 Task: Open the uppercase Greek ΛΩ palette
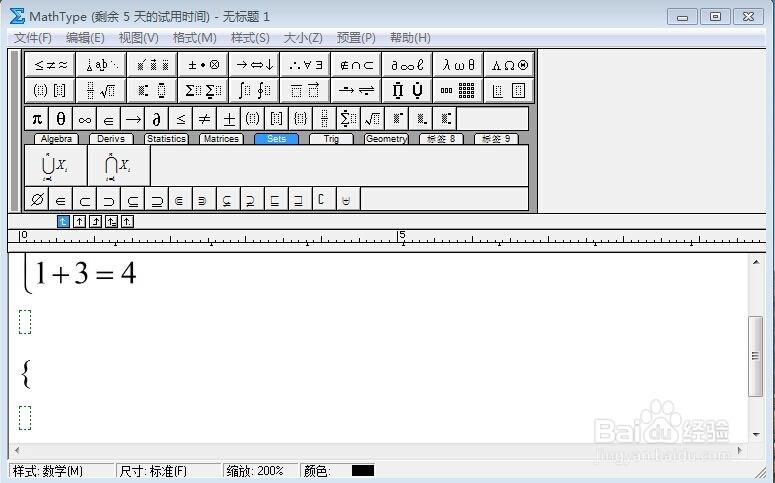click(x=509, y=65)
